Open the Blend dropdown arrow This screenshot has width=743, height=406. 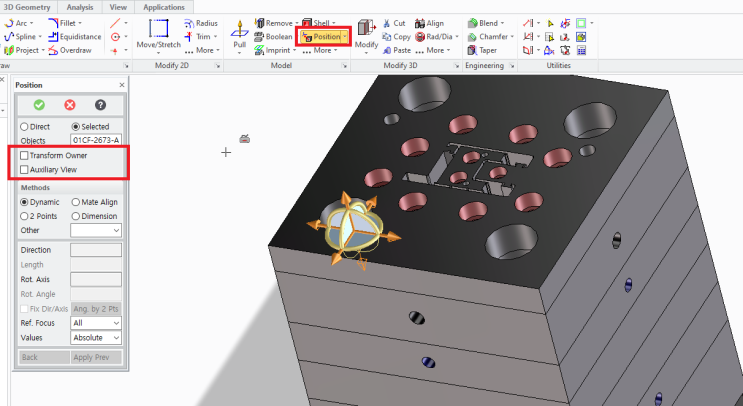pos(502,23)
